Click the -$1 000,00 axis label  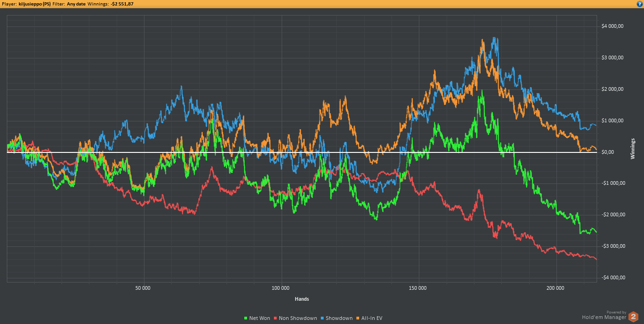[x=614, y=183]
